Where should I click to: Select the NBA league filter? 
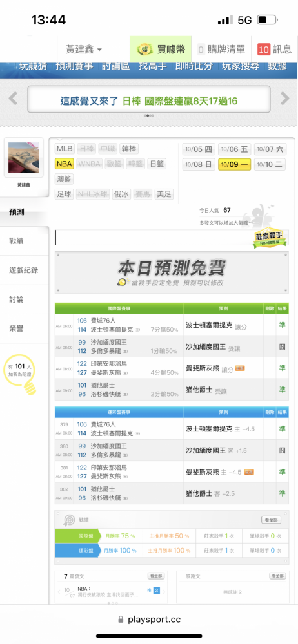[x=65, y=164]
